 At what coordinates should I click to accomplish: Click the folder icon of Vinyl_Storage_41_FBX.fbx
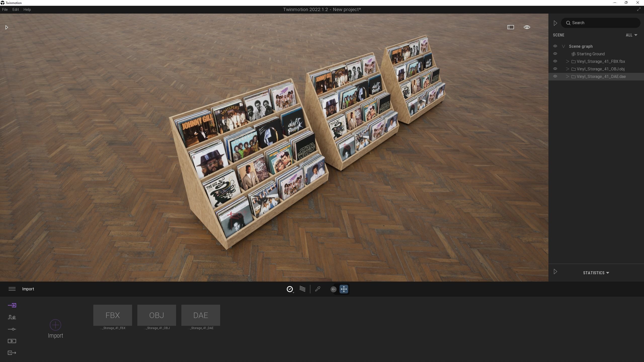click(x=574, y=62)
